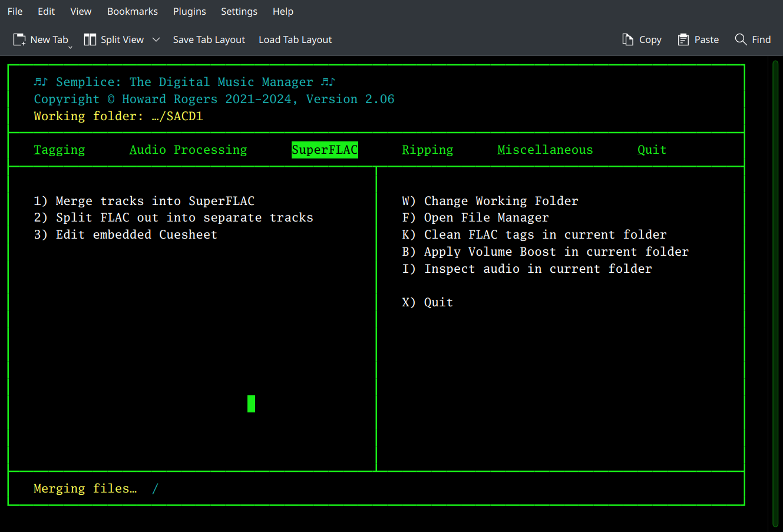Choose Miscellaneous in Semplice menu
Image resolution: width=783 pixels, height=532 pixels.
tap(545, 150)
